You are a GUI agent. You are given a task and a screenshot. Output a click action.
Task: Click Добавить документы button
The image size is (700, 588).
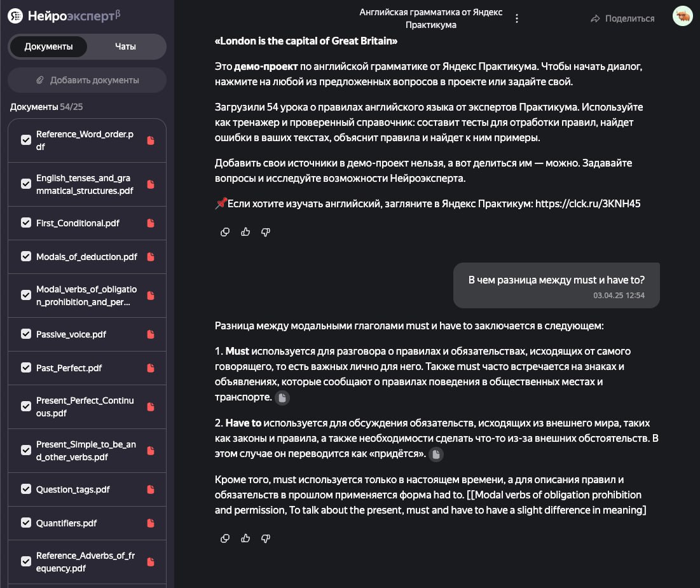click(87, 80)
